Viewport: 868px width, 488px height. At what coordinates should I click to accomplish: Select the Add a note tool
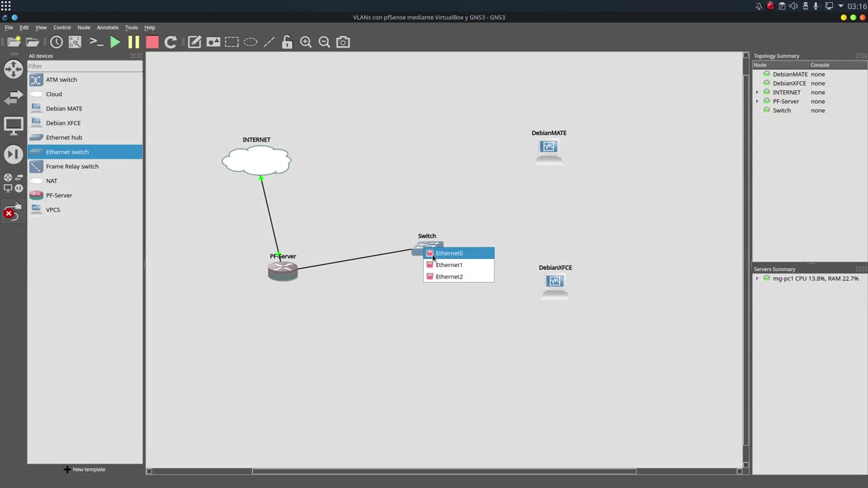[x=195, y=42]
